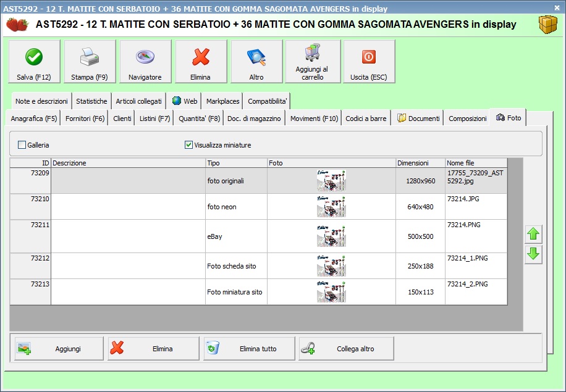Switch to the Markplaces tab

tap(222, 101)
